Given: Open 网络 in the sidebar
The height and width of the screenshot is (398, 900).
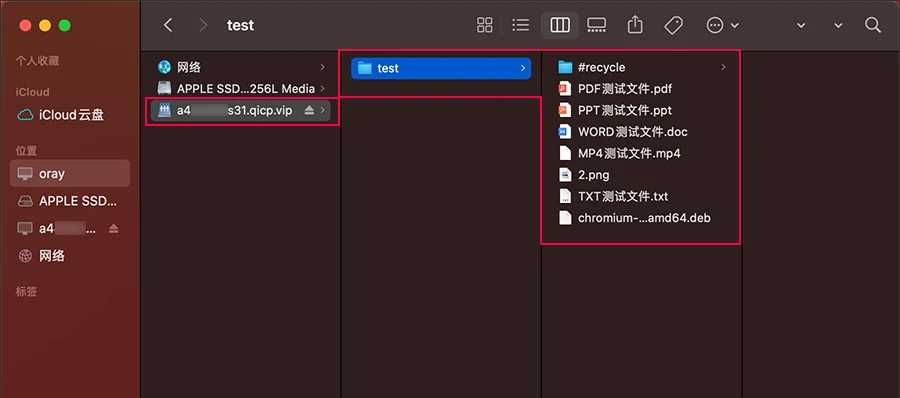Looking at the screenshot, I should click(x=70, y=256).
